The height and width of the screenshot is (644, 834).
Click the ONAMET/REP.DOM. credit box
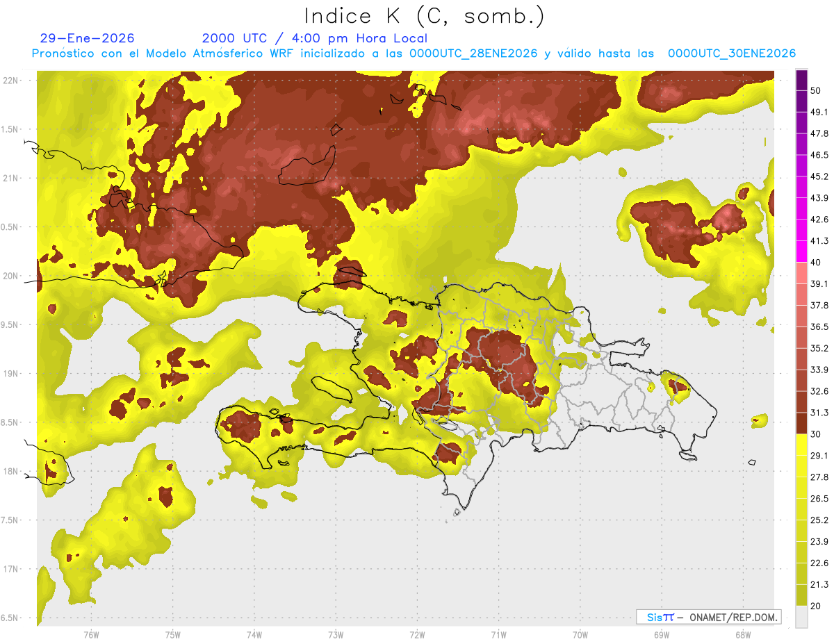click(x=708, y=617)
